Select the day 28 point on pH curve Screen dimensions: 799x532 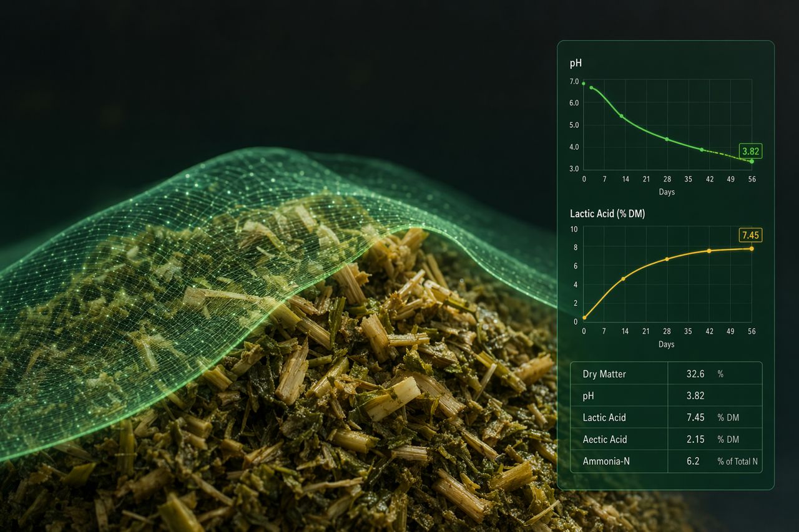tap(667, 139)
